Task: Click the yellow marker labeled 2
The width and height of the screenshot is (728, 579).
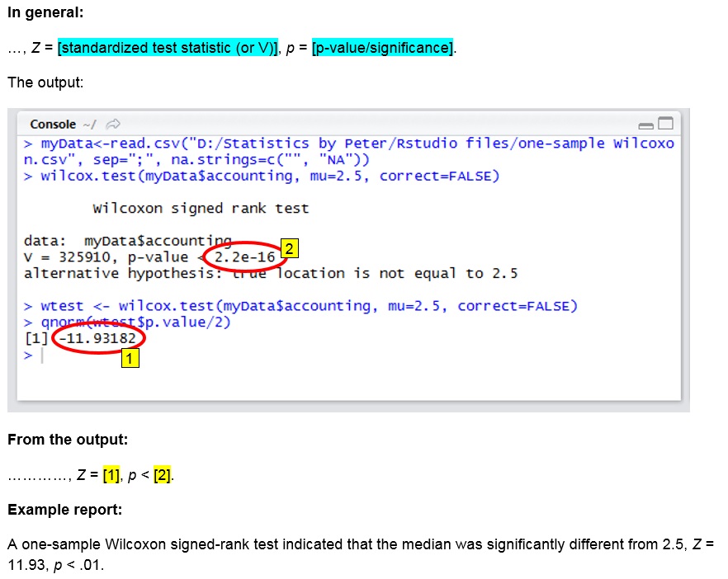Action: [288, 247]
